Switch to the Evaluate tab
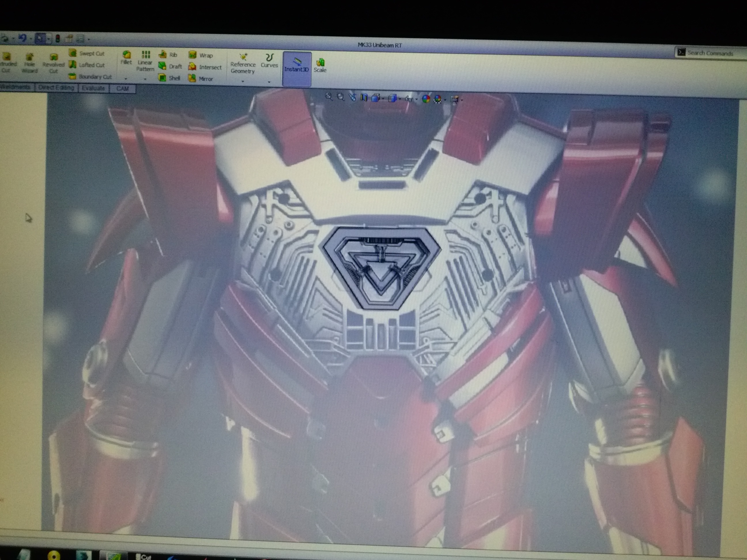 click(x=93, y=88)
